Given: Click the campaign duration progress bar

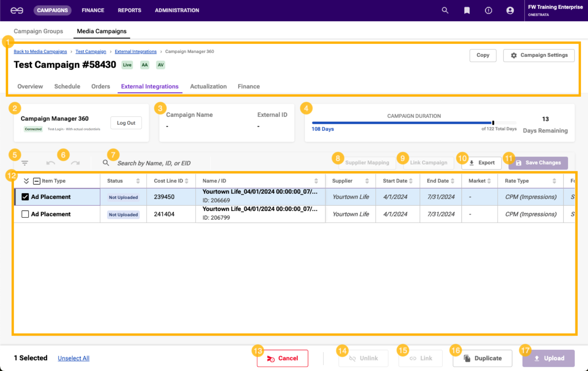Looking at the screenshot, I should 414,123.
